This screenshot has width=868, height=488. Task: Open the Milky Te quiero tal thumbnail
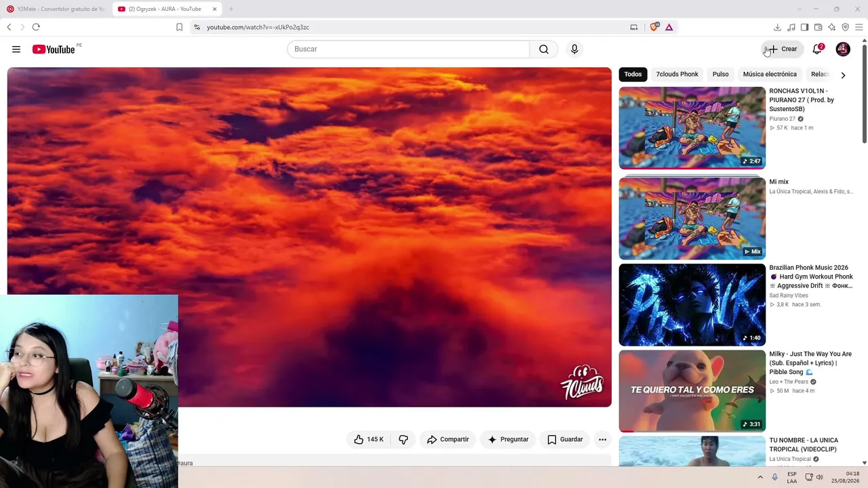pos(692,391)
